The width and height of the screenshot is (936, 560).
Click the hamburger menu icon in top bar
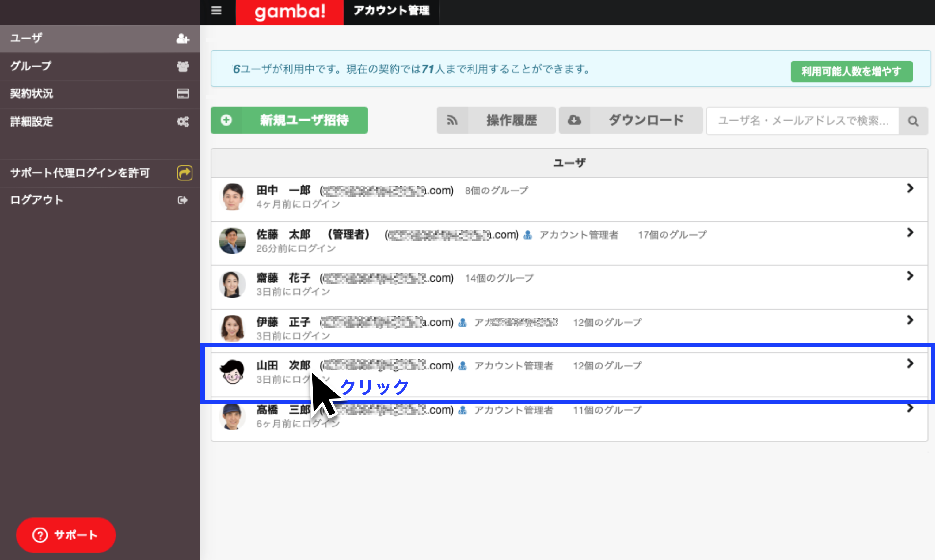[216, 10]
